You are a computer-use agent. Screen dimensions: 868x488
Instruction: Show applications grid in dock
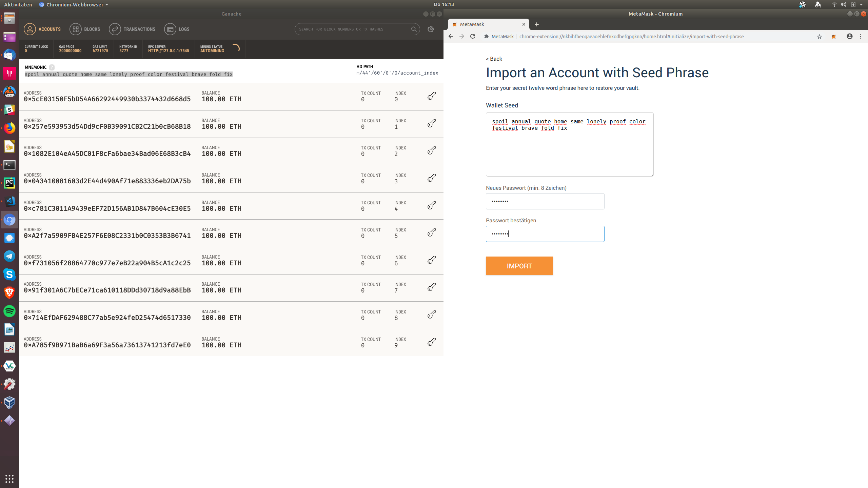9,479
